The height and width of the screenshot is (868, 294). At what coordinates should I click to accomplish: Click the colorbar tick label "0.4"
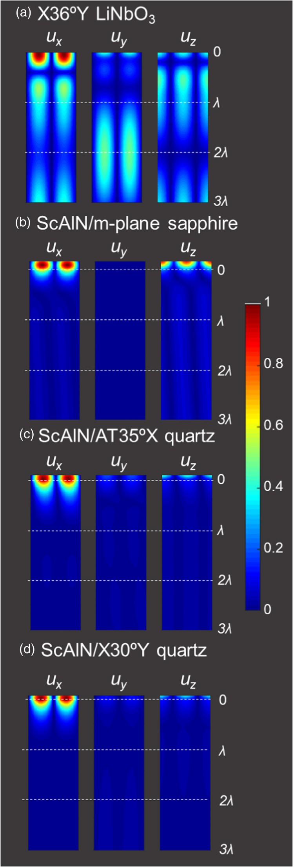pyautogui.click(x=273, y=486)
